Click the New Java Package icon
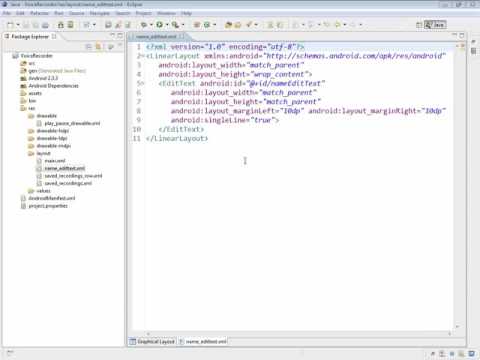 coord(197,25)
